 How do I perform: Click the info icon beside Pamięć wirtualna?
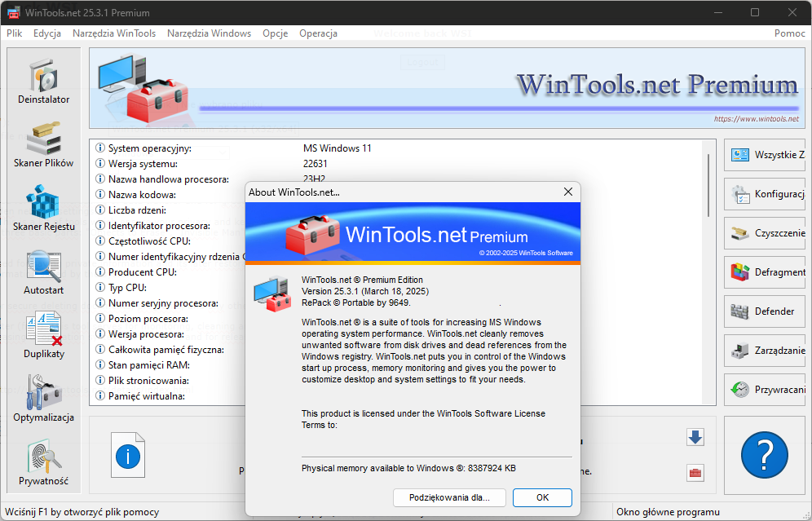100,395
